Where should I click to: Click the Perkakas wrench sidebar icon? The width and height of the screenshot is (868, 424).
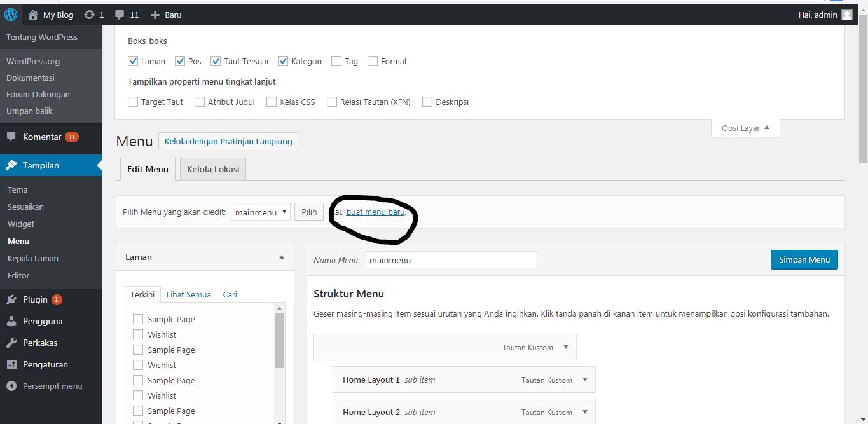(x=11, y=343)
